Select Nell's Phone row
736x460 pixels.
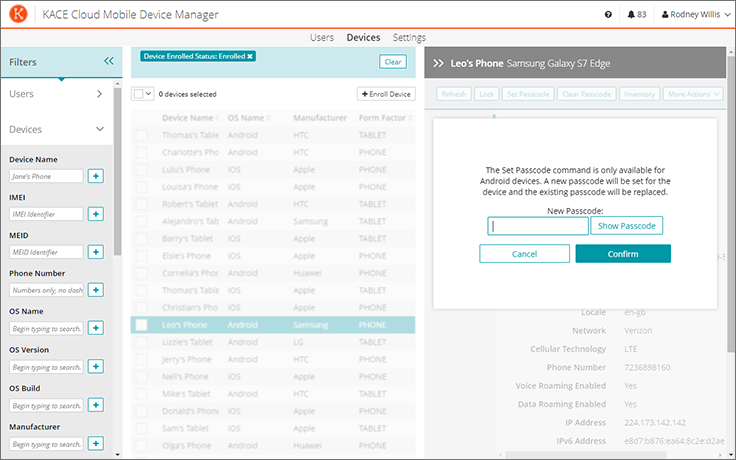click(273, 376)
